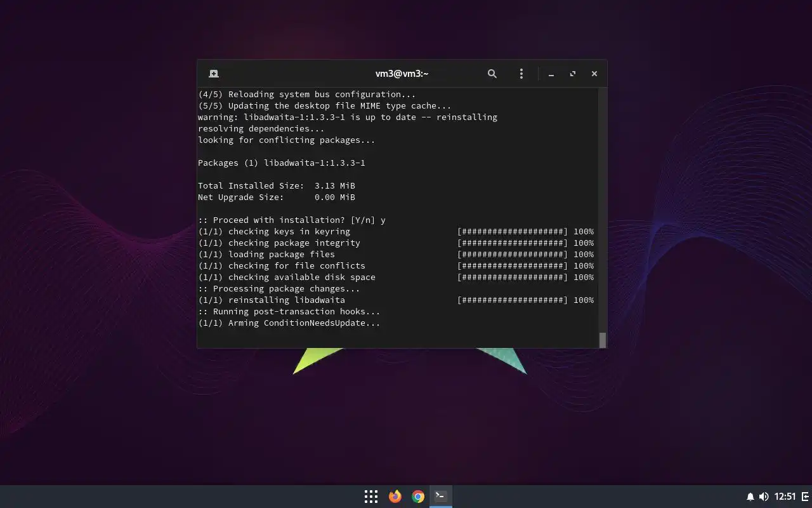The image size is (812, 508).
Task: Click 'checking for file conflicts' text
Action: click(x=297, y=265)
